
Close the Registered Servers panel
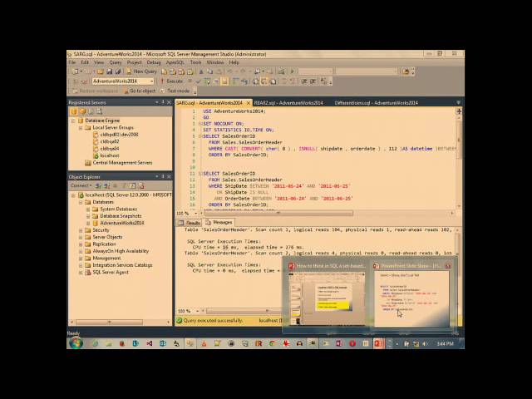(169, 102)
